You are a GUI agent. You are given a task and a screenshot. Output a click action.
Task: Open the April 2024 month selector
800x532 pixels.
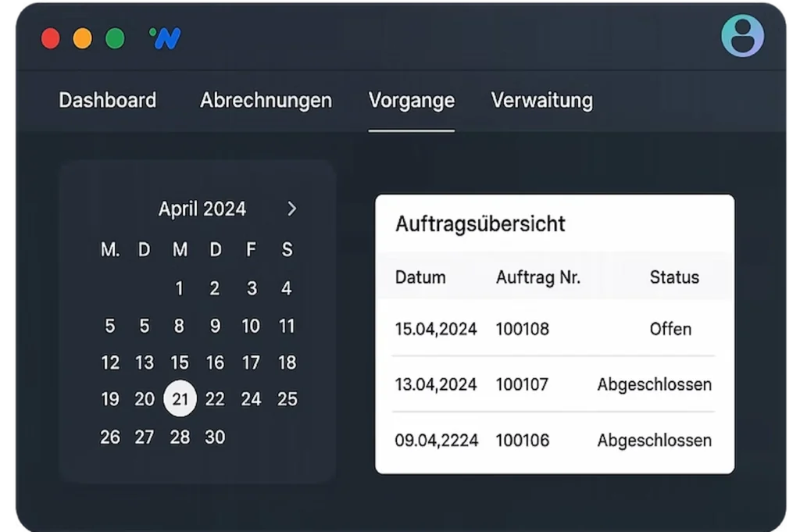tap(202, 209)
